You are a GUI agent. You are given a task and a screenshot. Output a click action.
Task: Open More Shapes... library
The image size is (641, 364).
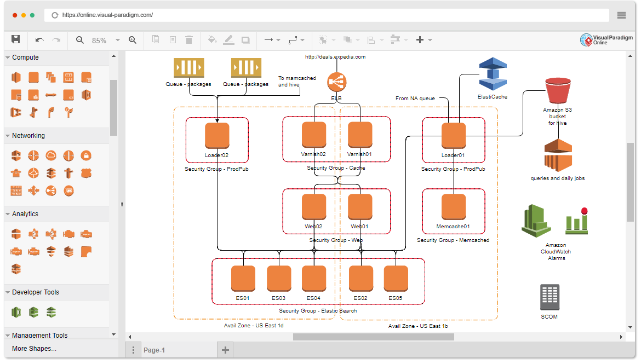click(35, 349)
